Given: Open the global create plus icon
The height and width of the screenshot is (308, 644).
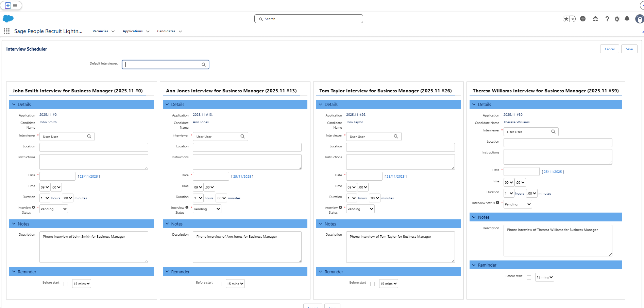Looking at the screenshot, I should (583, 19).
